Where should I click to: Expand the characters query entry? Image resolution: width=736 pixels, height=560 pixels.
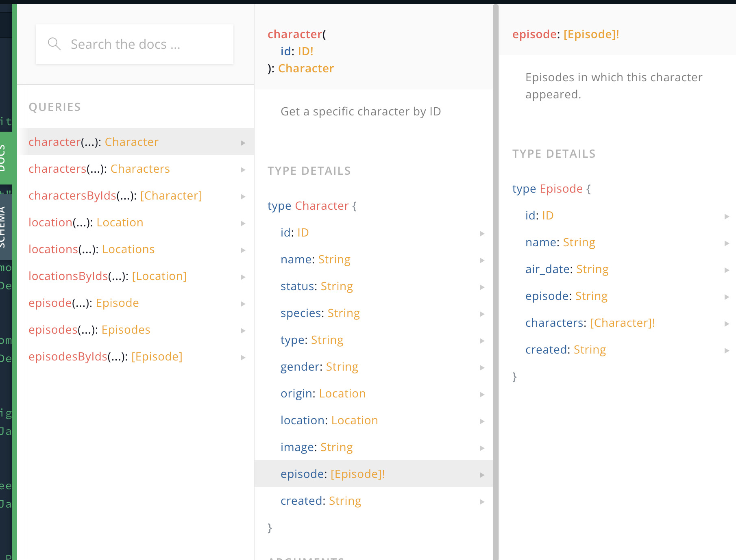(x=243, y=169)
